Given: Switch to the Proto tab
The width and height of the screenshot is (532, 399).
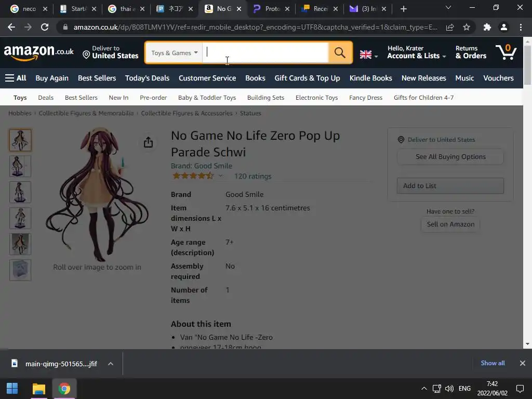Looking at the screenshot, I should (272, 9).
